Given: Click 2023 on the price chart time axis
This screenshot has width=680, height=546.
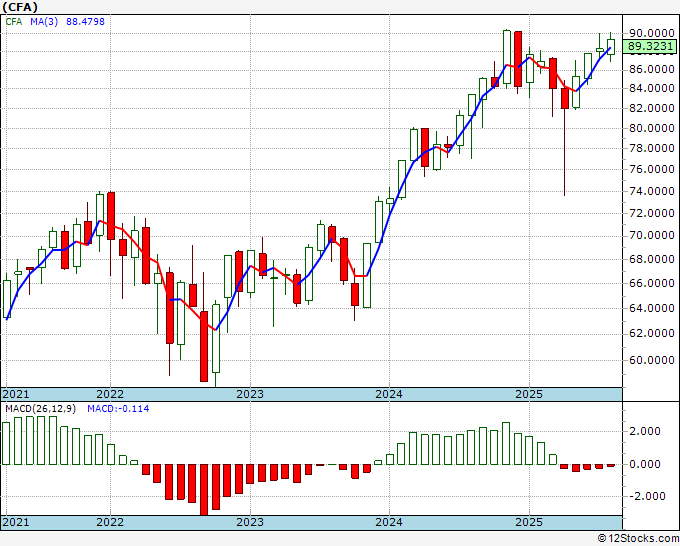Looking at the screenshot, I should point(250,394).
